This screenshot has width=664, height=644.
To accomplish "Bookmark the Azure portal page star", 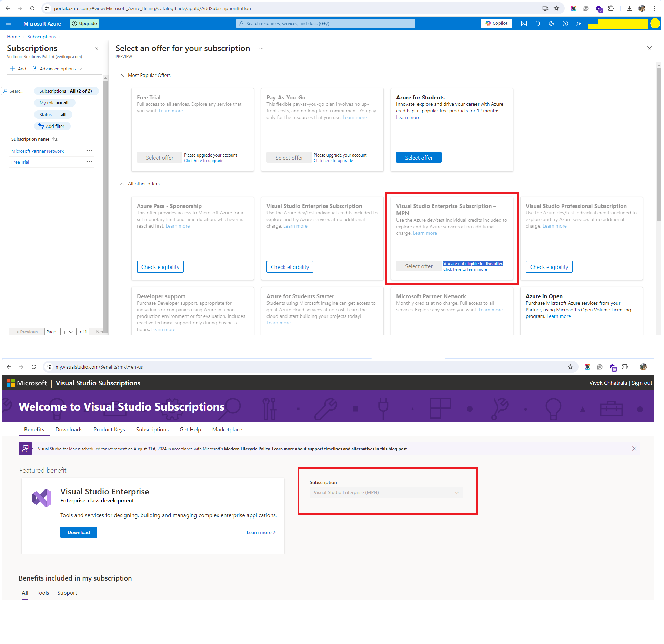I will pos(556,8).
